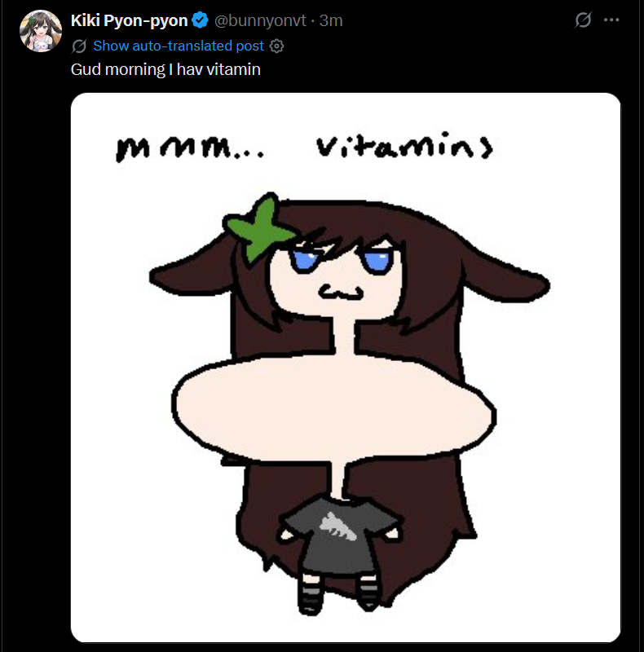
Task: Open the @bunnyonvt handle
Action: click(260, 20)
